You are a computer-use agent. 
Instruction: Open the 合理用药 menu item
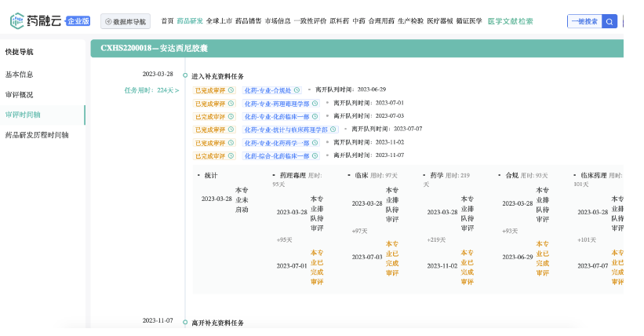coord(381,21)
